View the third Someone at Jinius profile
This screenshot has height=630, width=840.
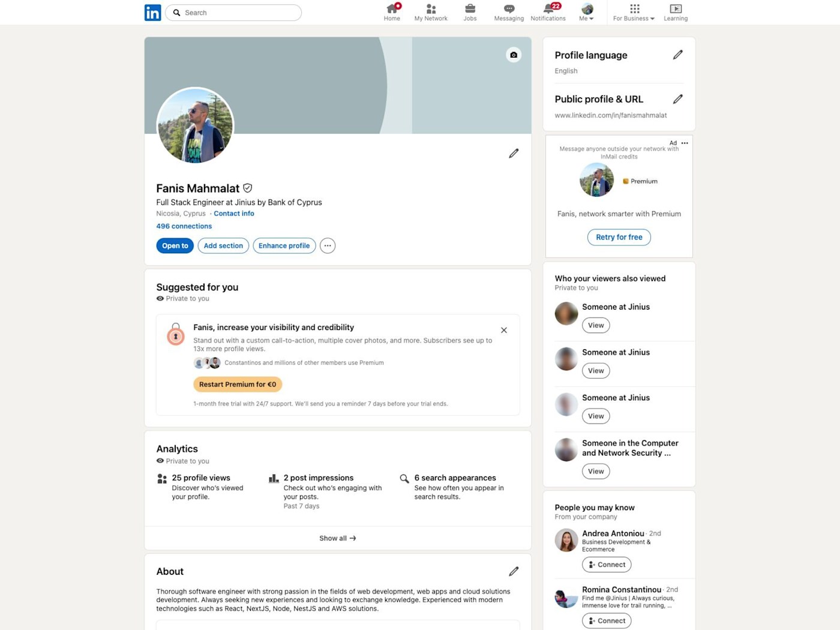pyautogui.click(x=596, y=416)
